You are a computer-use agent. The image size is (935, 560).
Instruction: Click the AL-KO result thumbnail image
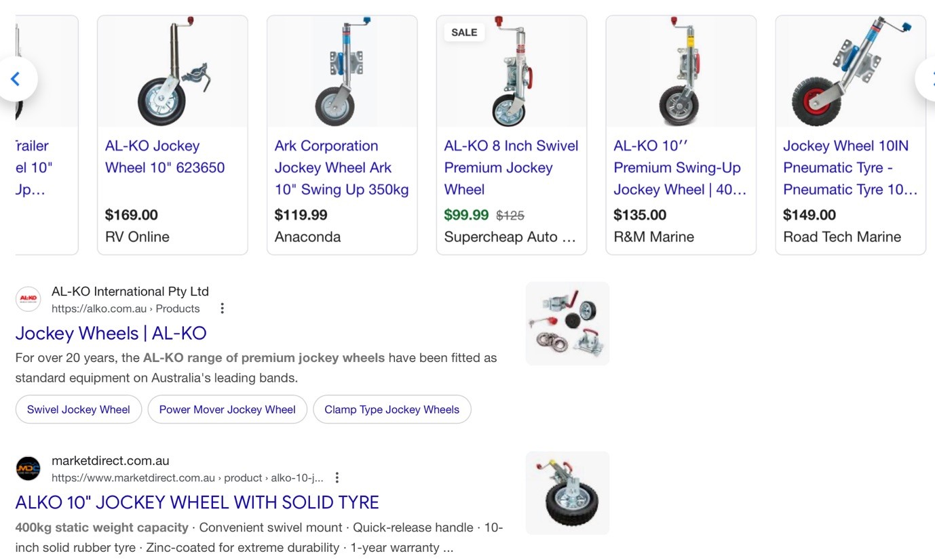point(567,324)
